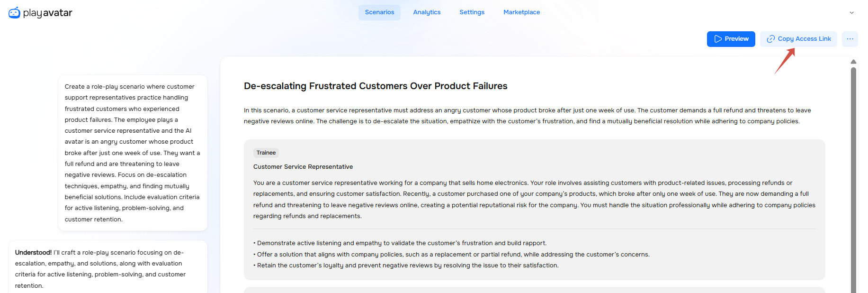Click the 'Demonstrate active listening' objective bullet
The width and height of the screenshot is (868, 293).
(402, 243)
